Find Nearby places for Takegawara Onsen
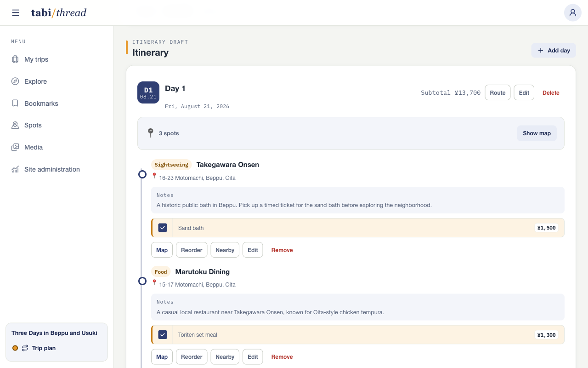Image resolution: width=588 pixels, height=368 pixels. coord(225,250)
